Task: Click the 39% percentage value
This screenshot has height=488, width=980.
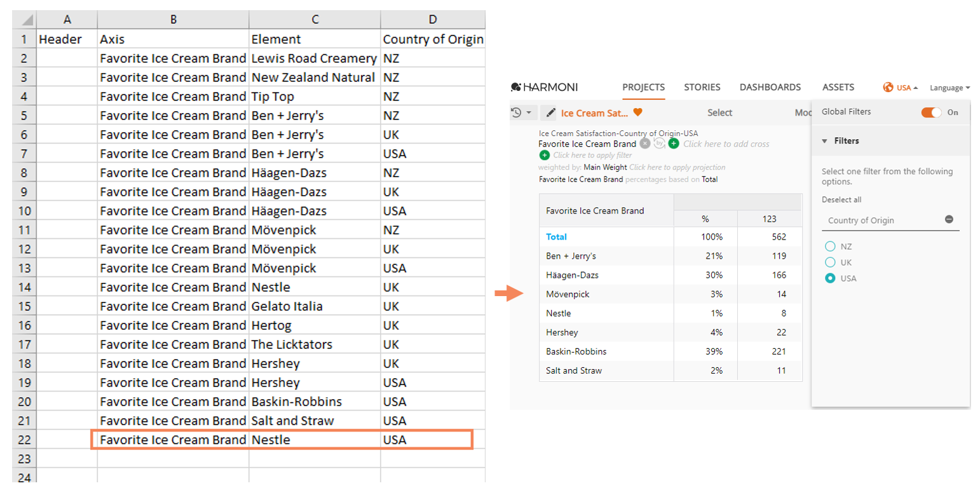Action: [714, 351]
